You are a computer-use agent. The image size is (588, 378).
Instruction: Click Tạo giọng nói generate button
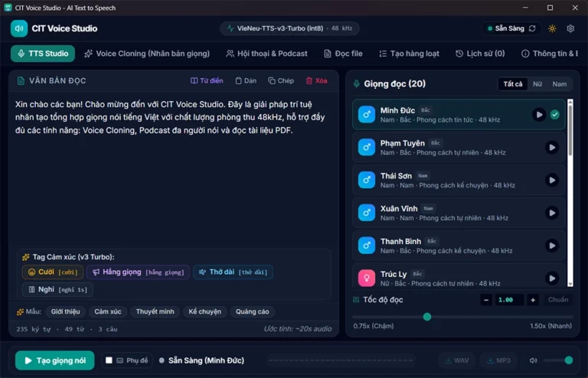click(55, 360)
